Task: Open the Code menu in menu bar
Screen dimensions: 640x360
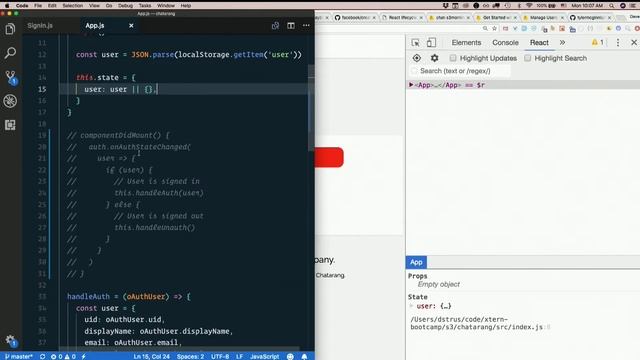Action: [22, 6]
